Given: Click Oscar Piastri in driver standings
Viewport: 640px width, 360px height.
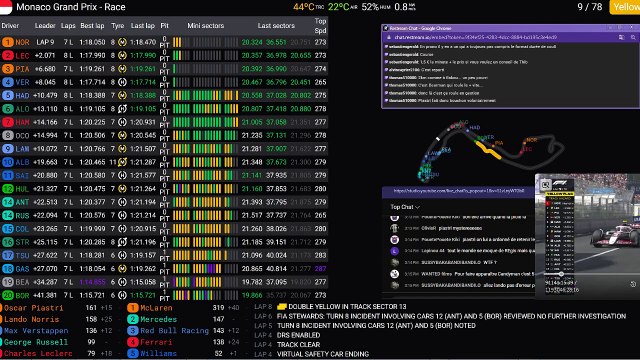Looking at the screenshot, I should 33,308.
